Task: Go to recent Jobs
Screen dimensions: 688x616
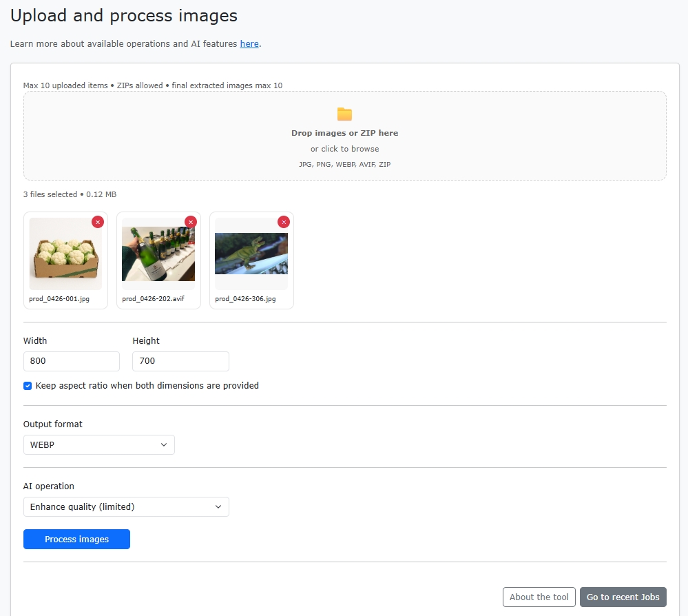Action: (623, 597)
